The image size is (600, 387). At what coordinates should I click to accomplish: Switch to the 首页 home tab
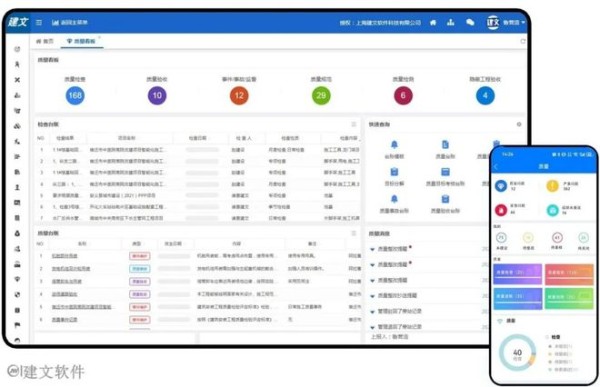click(x=45, y=41)
